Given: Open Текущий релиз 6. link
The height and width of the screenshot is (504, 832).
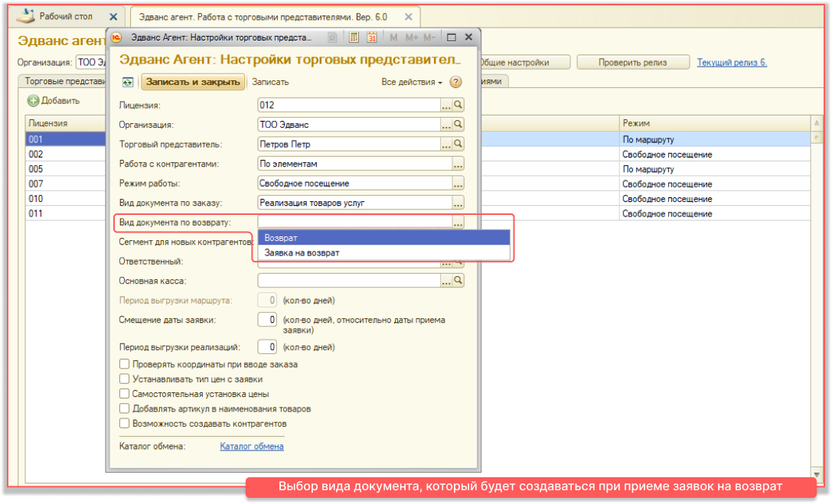Looking at the screenshot, I should point(732,63).
